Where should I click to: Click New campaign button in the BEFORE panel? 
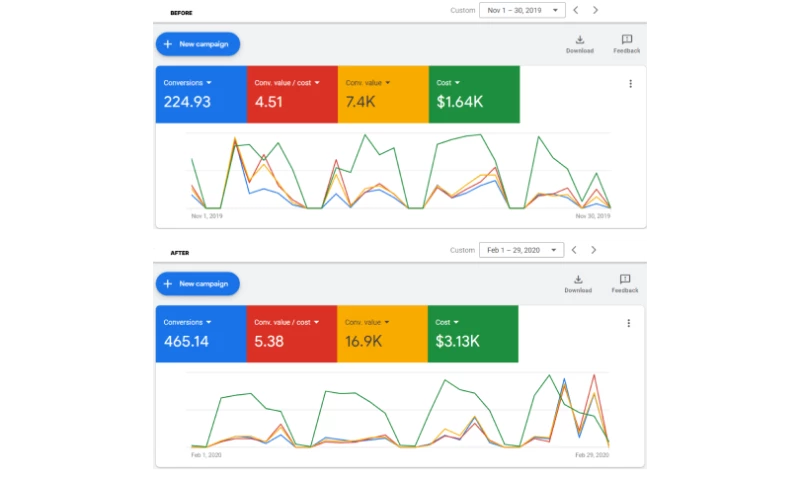[x=198, y=44]
